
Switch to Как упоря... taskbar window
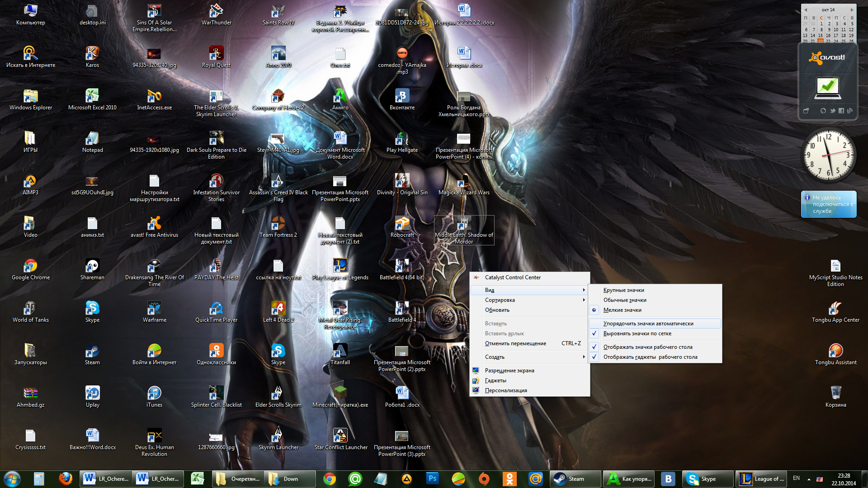tap(628, 479)
